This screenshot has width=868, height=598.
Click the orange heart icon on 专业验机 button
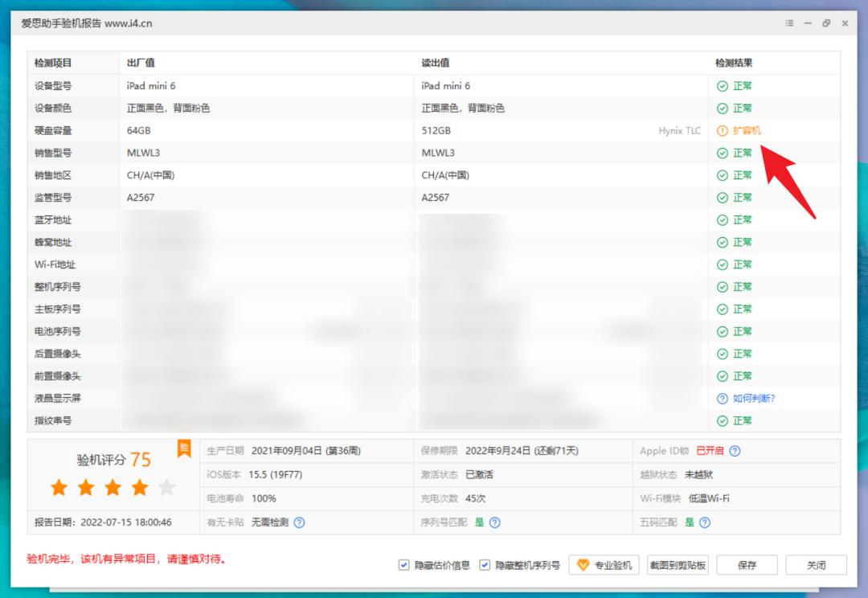pyautogui.click(x=581, y=565)
